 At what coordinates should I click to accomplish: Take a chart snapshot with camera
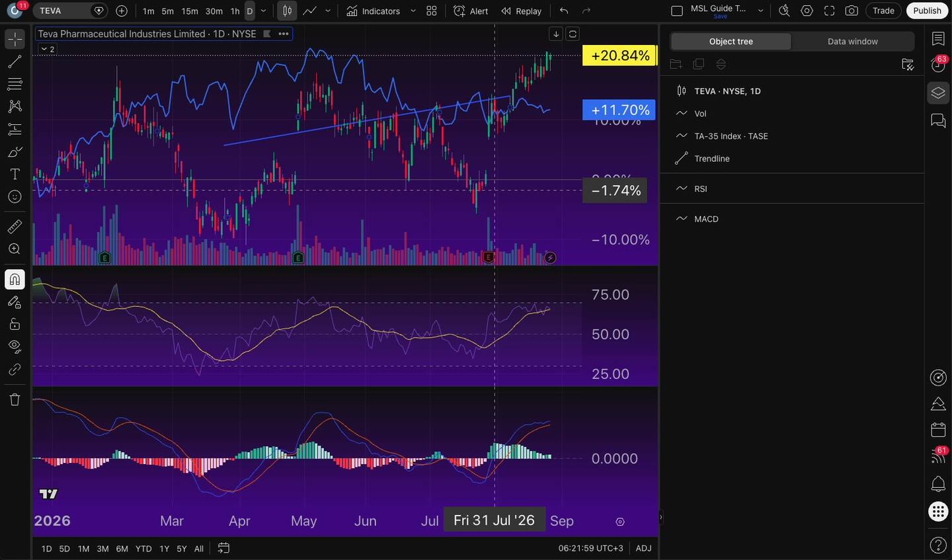(x=852, y=11)
